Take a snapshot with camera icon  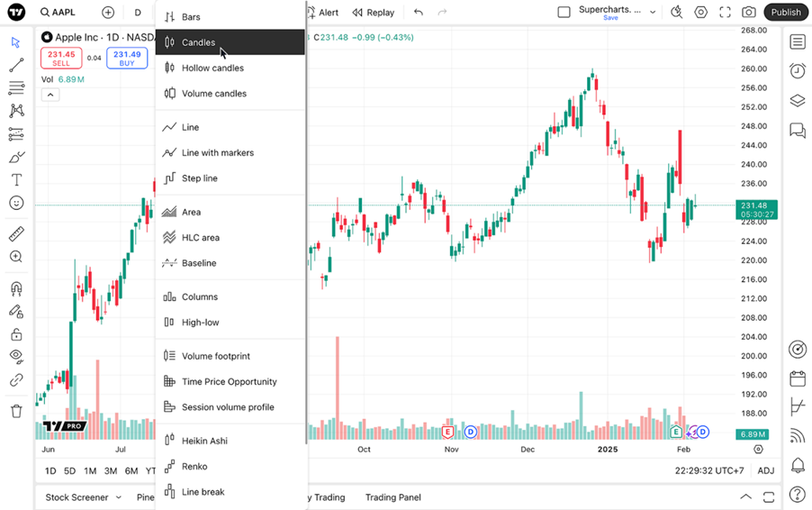[x=748, y=13]
